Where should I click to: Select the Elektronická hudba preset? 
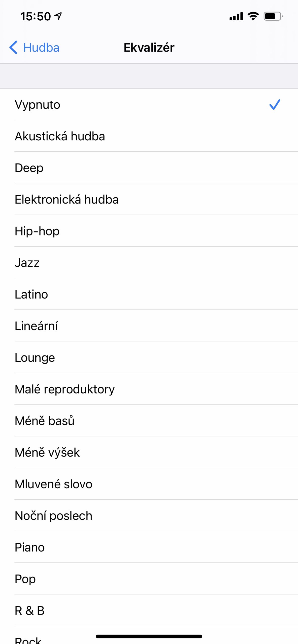tap(67, 199)
